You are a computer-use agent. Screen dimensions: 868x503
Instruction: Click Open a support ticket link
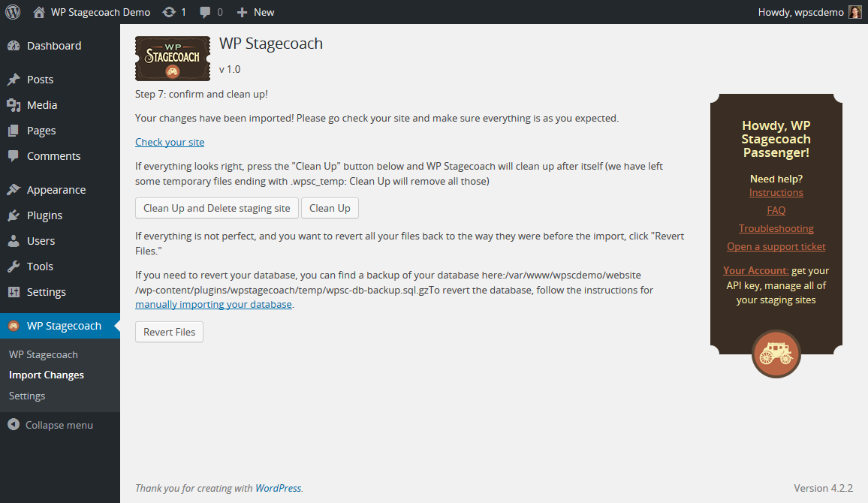click(x=776, y=247)
